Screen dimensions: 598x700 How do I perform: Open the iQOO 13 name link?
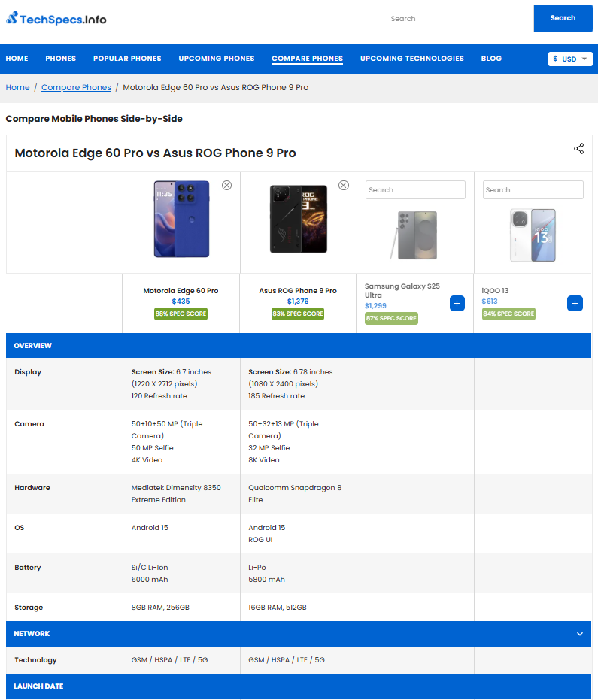tap(495, 291)
